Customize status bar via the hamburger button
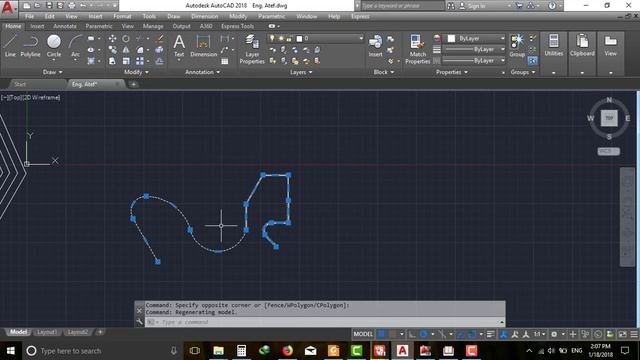Viewport: 640px width, 360px height. [634, 334]
